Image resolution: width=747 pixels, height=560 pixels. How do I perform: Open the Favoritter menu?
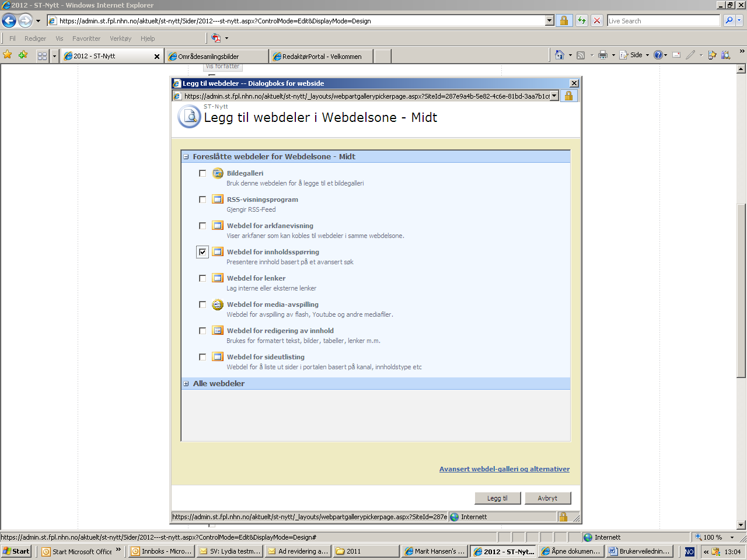pyautogui.click(x=86, y=38)
